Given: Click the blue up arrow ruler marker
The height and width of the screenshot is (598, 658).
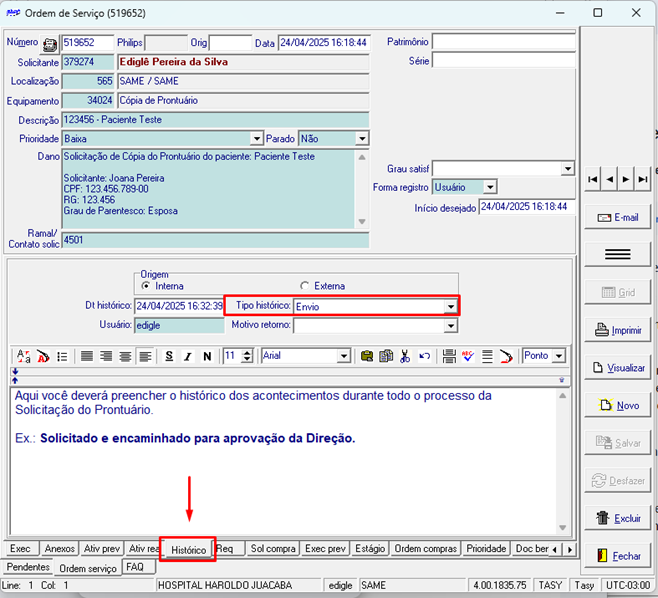Looking at the screenshot, I should point(15,380).
